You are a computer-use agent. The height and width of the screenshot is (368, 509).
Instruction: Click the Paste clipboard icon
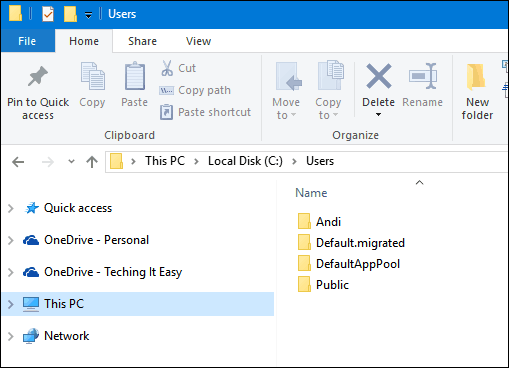135,76
